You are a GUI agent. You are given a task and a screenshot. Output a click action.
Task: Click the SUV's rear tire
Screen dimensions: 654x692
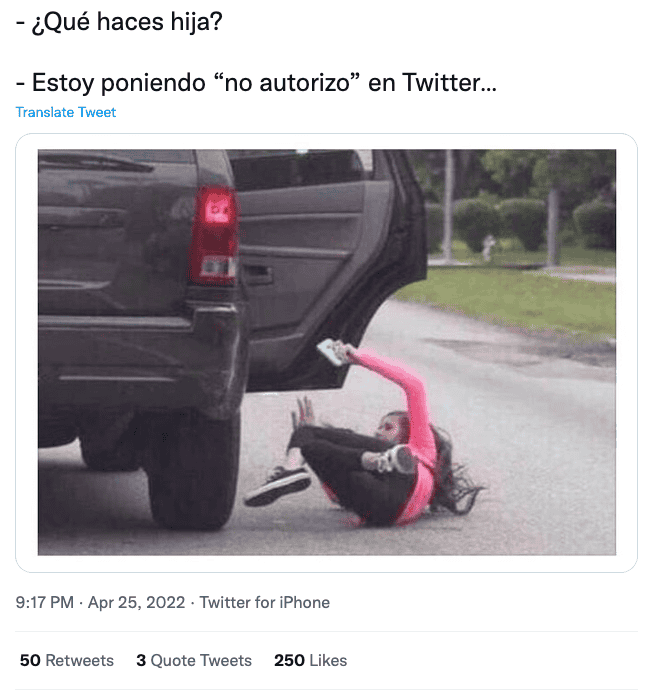[192, 472]
